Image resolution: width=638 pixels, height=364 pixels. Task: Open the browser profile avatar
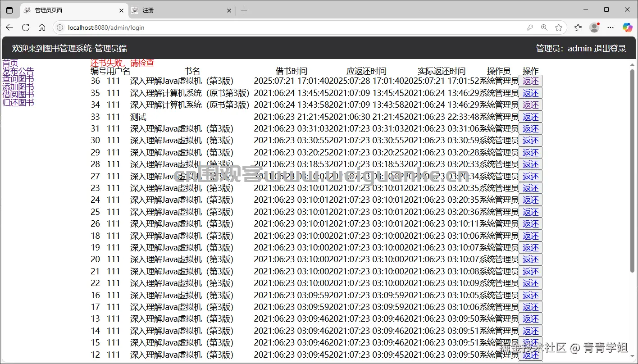point(594,27)
